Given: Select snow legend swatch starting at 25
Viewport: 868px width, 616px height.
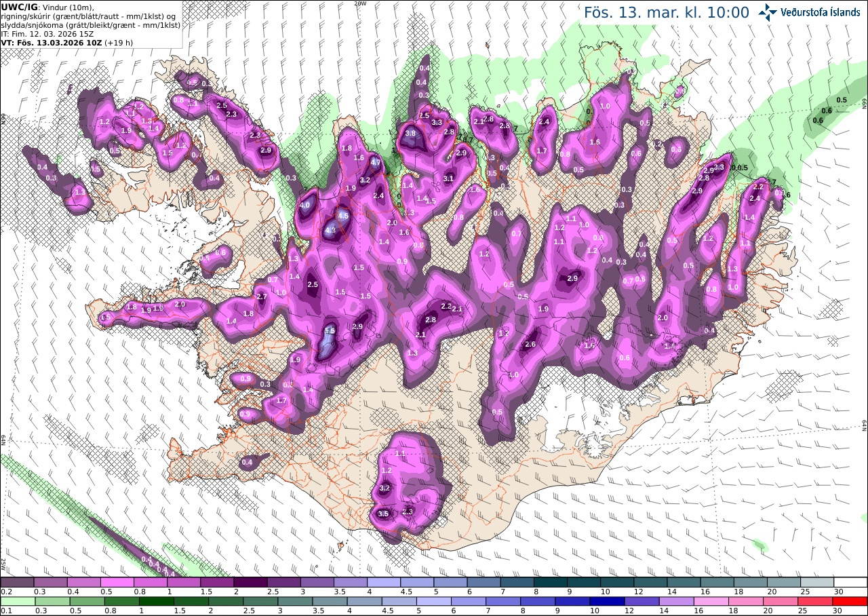Looking at the screenshot, I should click(x=816, y=582).
